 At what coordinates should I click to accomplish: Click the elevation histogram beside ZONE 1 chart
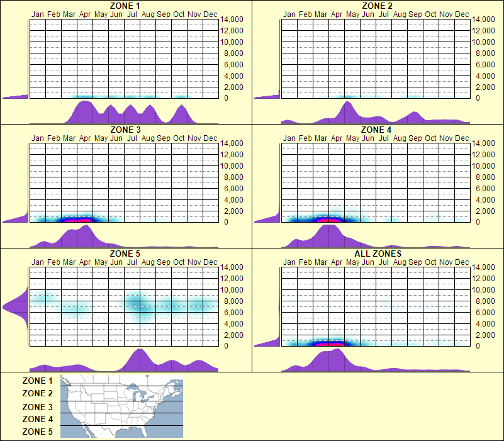coord(16,96)
